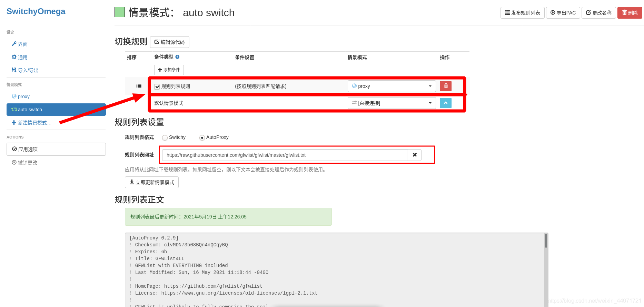Click the green profile color swatch
This screenshot has height=307, width=644.
click(x=120, y=12)
